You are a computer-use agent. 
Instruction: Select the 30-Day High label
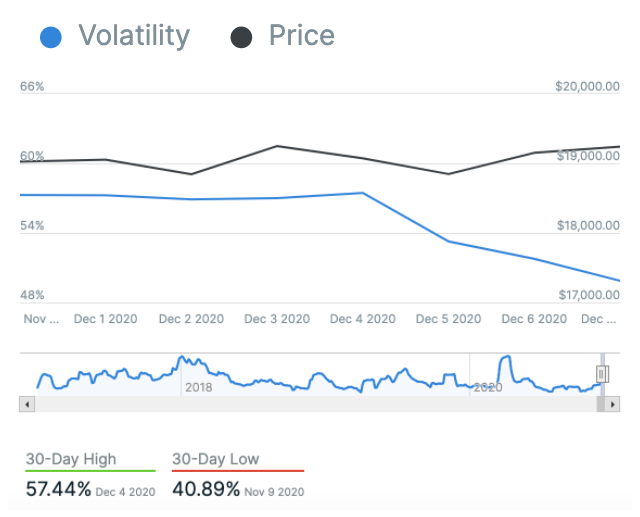click(71, 459)
